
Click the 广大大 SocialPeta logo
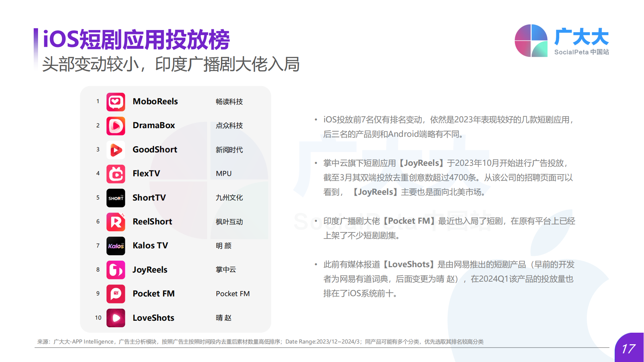click(x=561, y=41)
